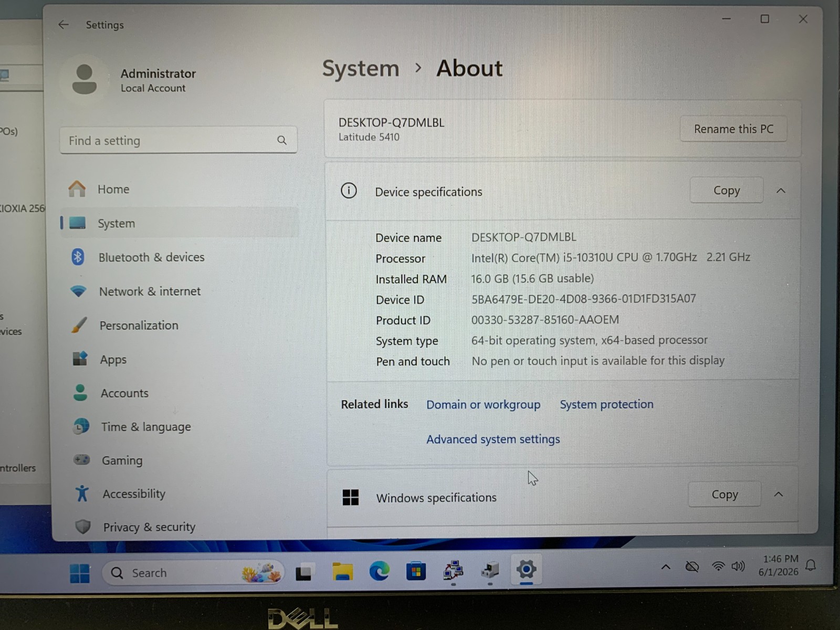The image size is (840, 630).
Task: Click the Gaming controller icon
Action: pyautogui.click(x=81, y=460)
